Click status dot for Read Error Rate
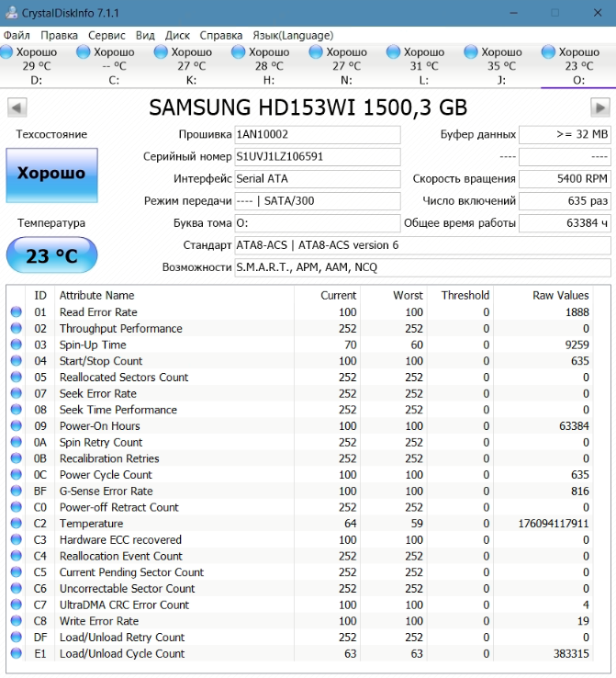 click(17, 311)
